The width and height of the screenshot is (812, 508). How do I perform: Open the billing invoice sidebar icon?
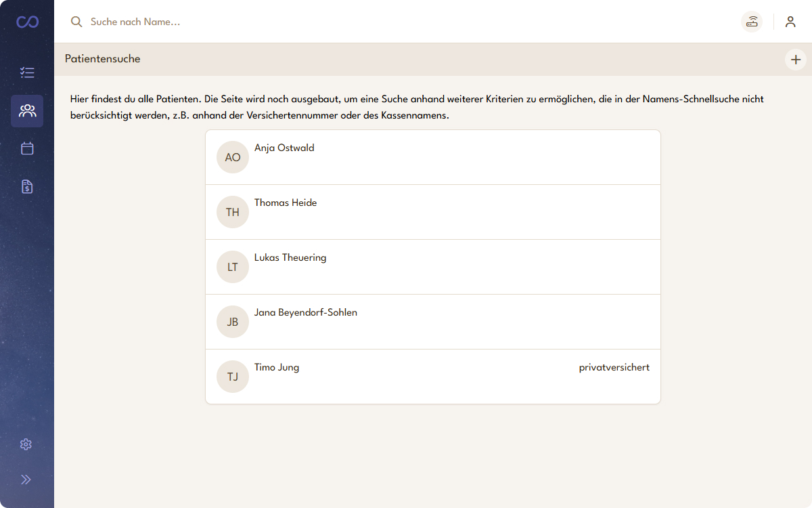pos(27,187)
